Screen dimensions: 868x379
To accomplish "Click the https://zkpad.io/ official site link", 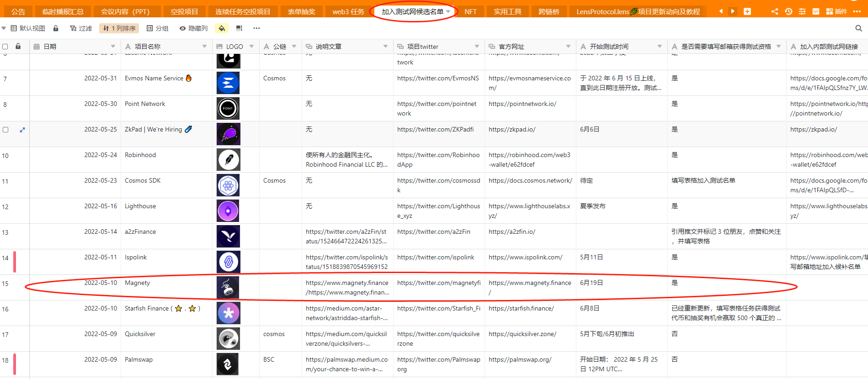I will tap(512, 129).
